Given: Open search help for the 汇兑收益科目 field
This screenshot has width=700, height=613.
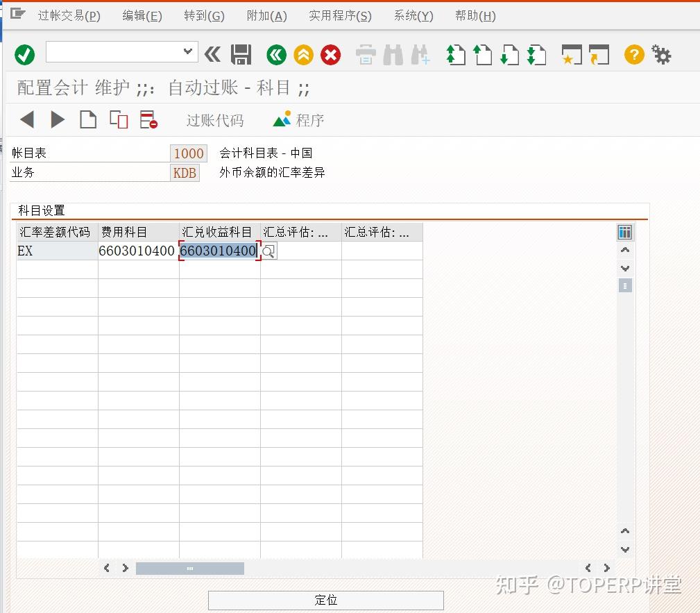Looking at the screenshot, I should point(268,251).
